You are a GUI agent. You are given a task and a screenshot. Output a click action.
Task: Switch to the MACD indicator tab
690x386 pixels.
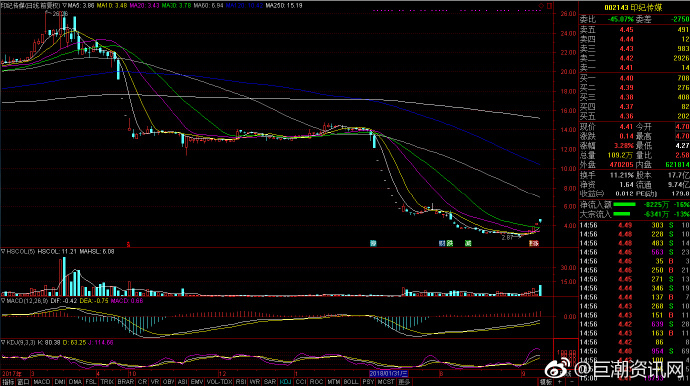pos(42,382)
